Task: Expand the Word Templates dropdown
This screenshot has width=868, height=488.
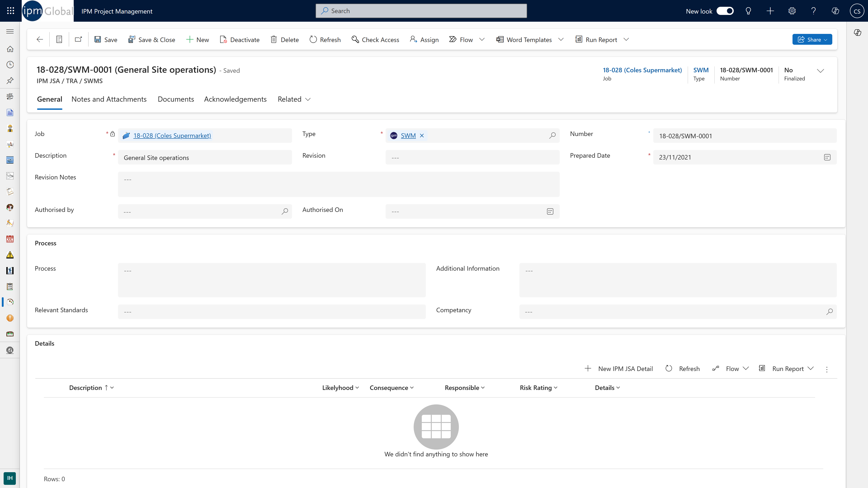Action: click(561, 39)
